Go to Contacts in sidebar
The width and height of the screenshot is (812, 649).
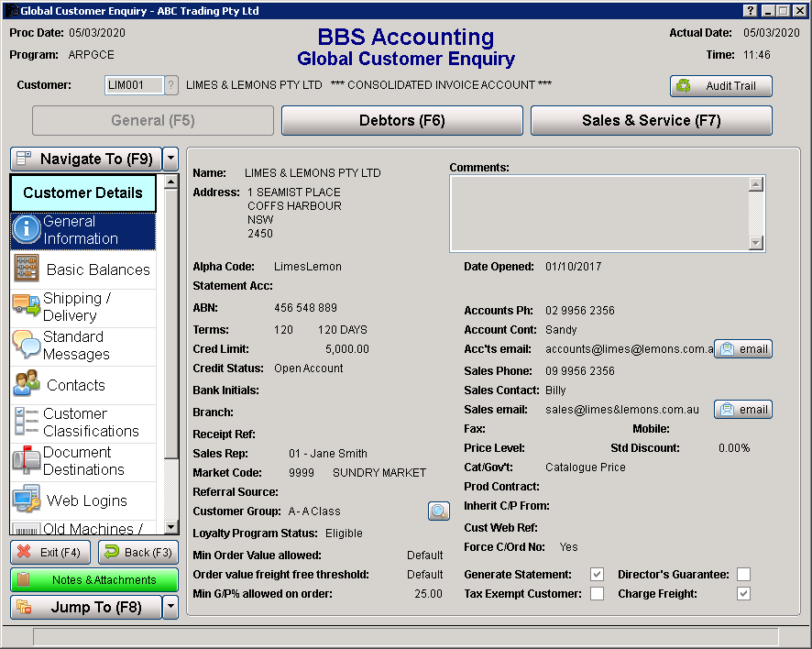click(83, 385)
